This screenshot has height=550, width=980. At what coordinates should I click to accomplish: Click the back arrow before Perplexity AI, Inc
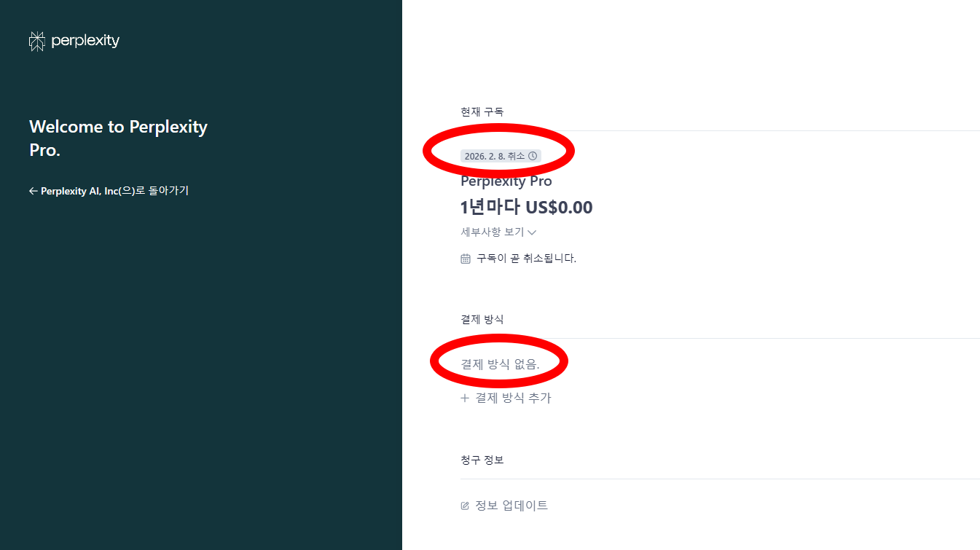pos(33,190)
